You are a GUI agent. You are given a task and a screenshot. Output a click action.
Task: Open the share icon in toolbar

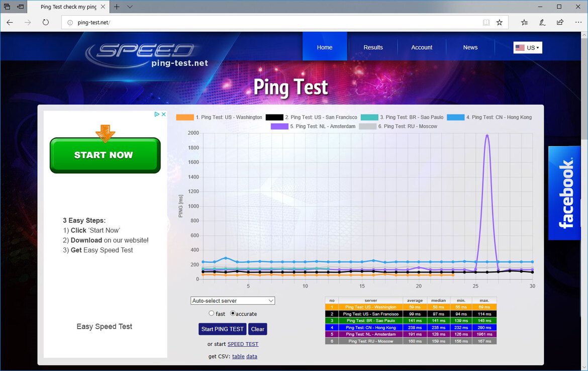point(560,23)
